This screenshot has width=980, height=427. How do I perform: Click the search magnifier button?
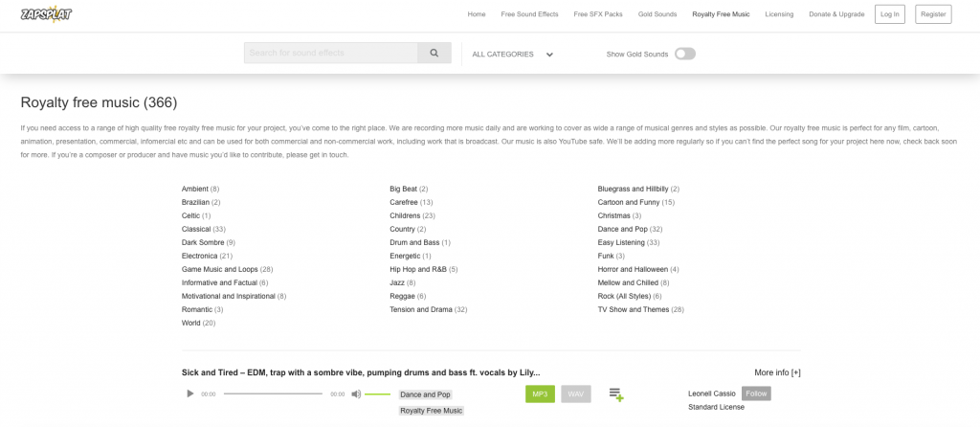coord(434,54)
